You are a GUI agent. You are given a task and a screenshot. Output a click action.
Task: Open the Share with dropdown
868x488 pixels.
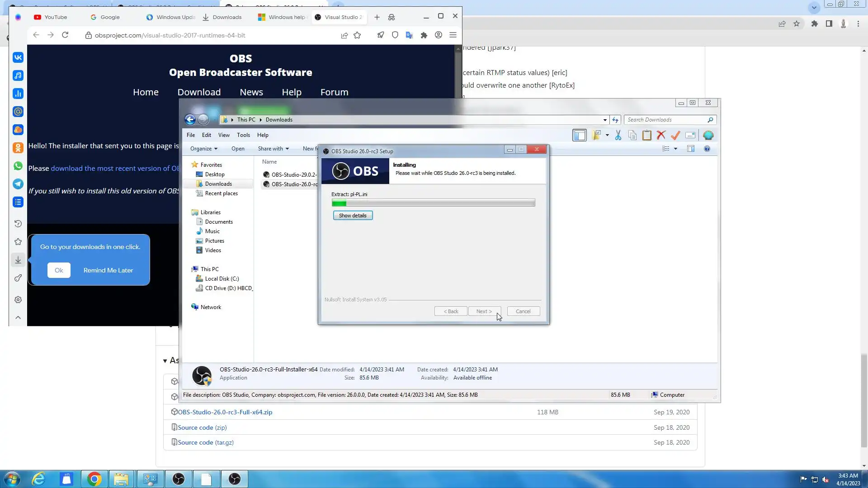point(273,149)
